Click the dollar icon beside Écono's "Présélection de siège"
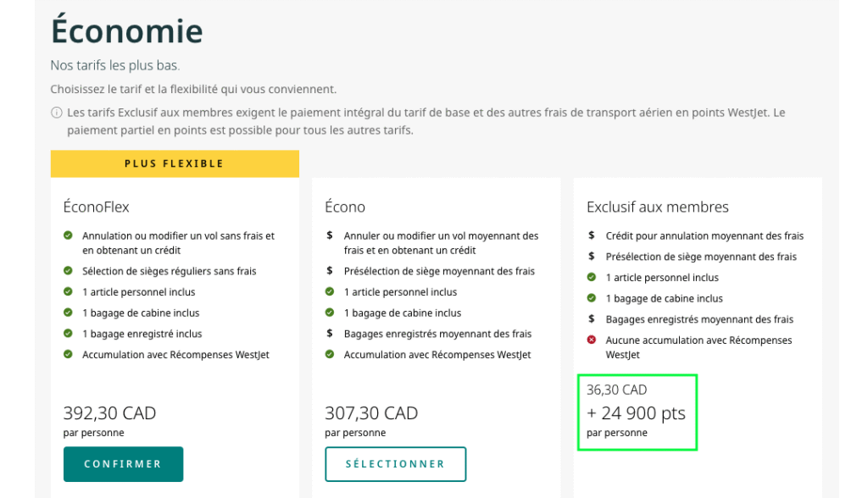Screen dimensions: 868x498 tap(330, 271)
